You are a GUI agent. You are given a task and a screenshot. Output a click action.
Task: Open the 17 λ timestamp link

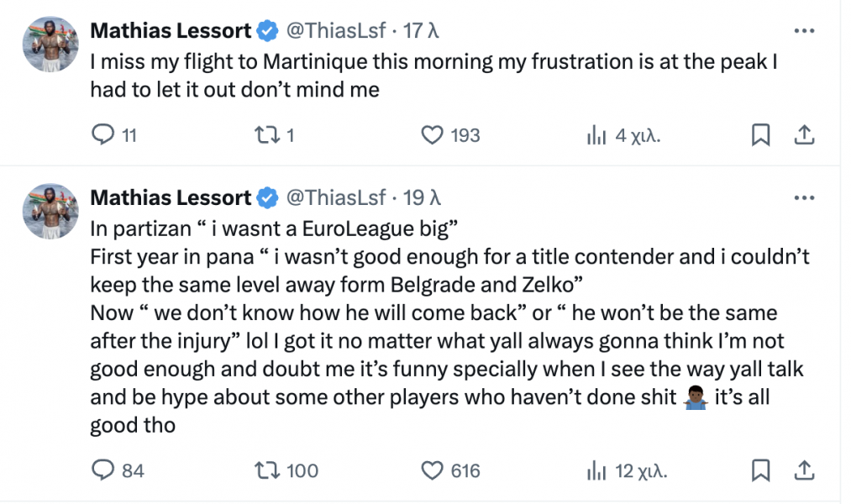[x=422, y=31]
